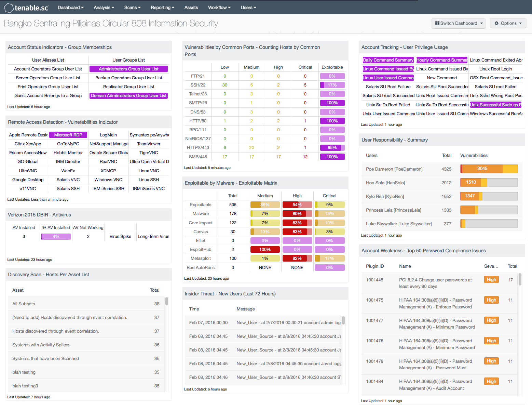Click the Seve... column header
The image size is (532, 411).
(491, 266)
